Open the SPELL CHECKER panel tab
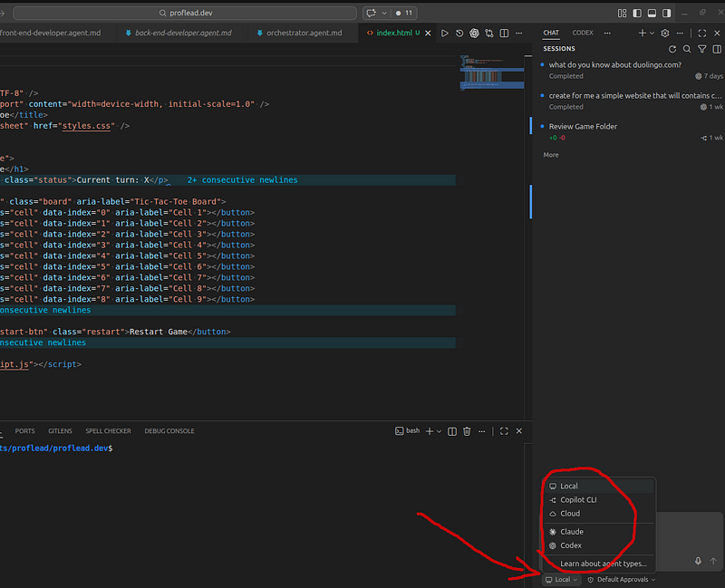Viewport: 725px width, 588px height. click(x=108, y=431)
